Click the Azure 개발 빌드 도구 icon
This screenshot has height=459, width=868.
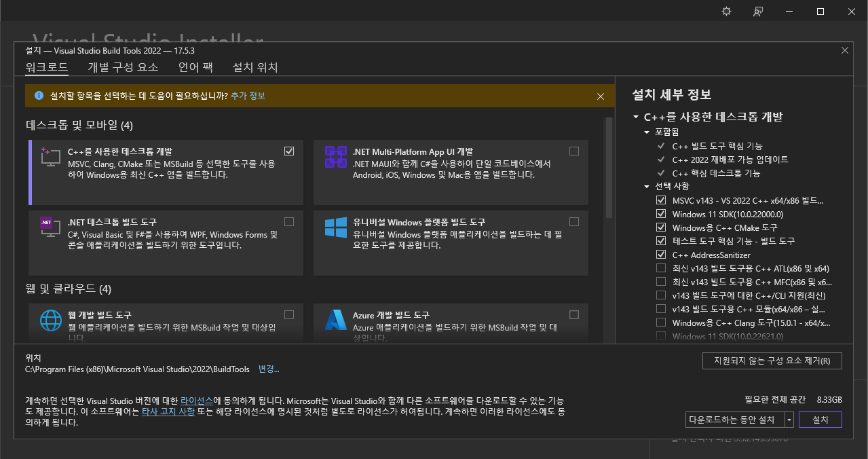point(336,320)
